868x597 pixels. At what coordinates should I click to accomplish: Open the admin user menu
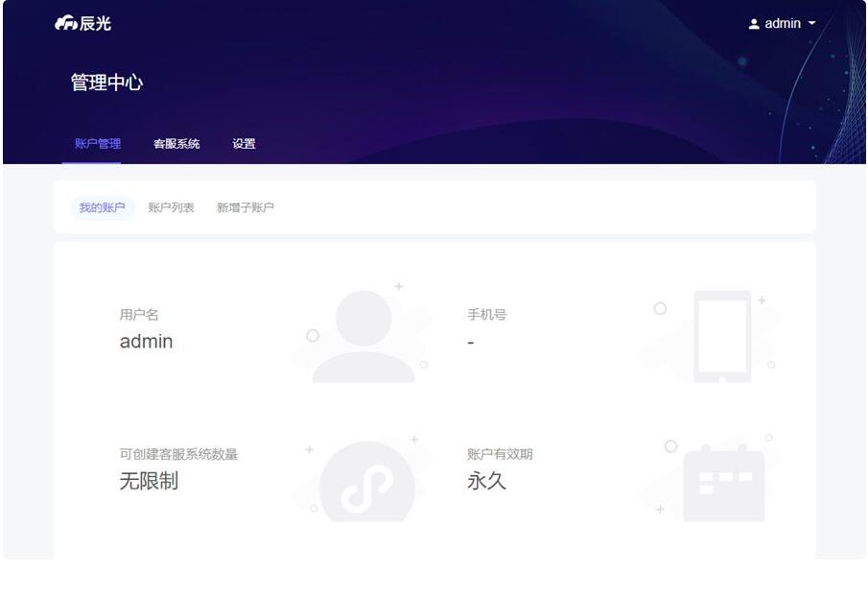(x=782, y=24)
